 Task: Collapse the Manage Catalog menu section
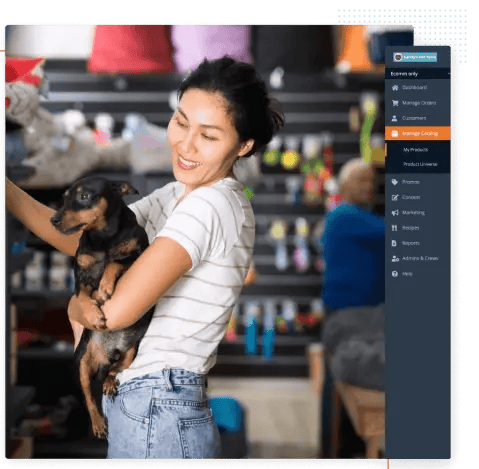click(418, 133)
